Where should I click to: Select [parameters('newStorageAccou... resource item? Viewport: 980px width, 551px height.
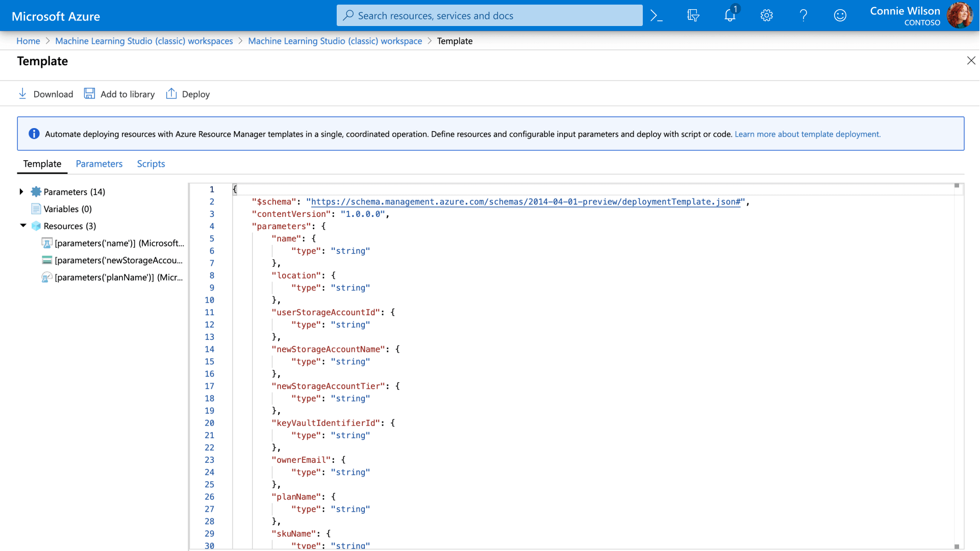[x=119, y=260]
